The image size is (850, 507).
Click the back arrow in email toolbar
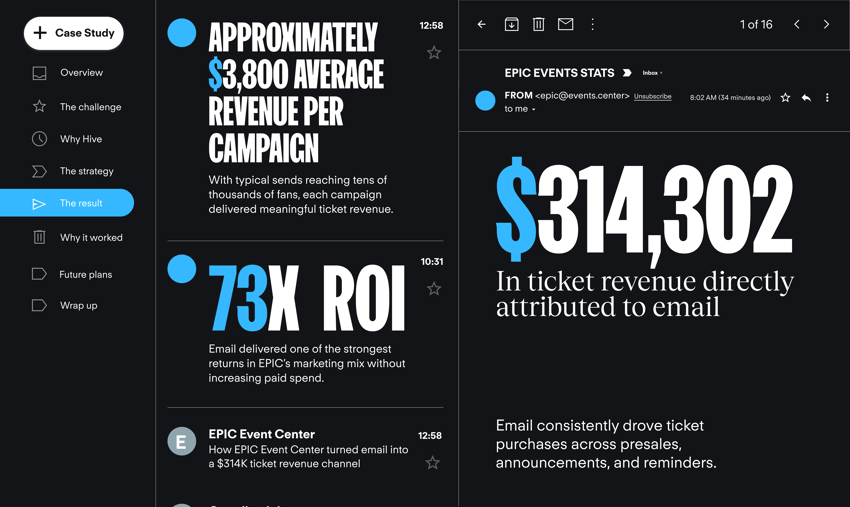point(482,24)
